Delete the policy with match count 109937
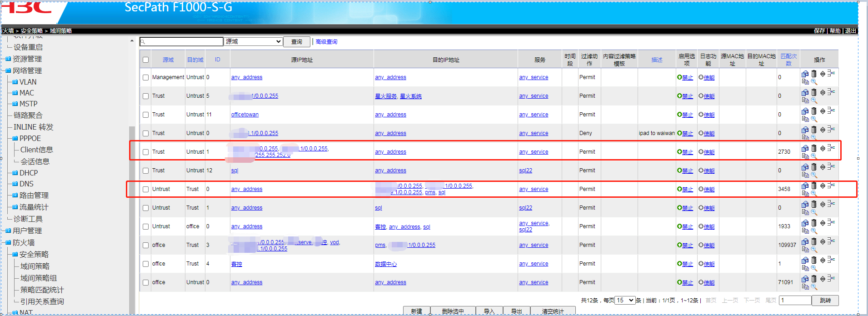This screenshot has height=316, width=868. [814, 241]
